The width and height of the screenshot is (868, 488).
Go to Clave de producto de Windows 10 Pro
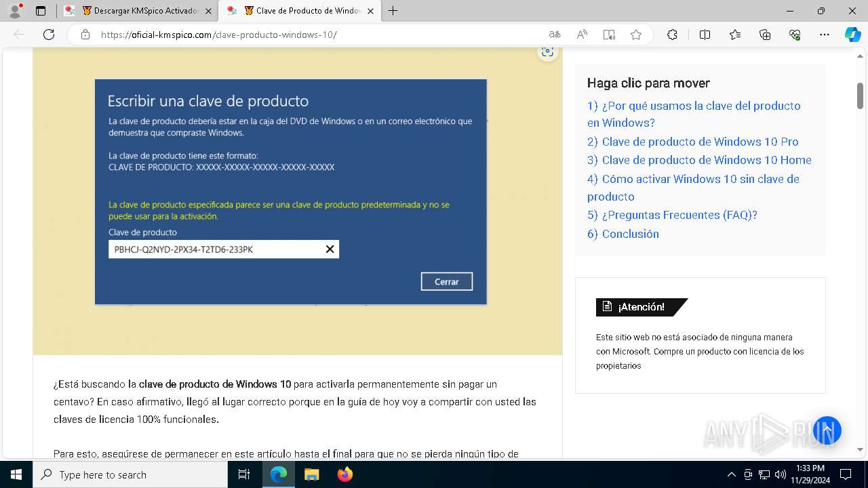pyautogui.click(x=693, y=142)
